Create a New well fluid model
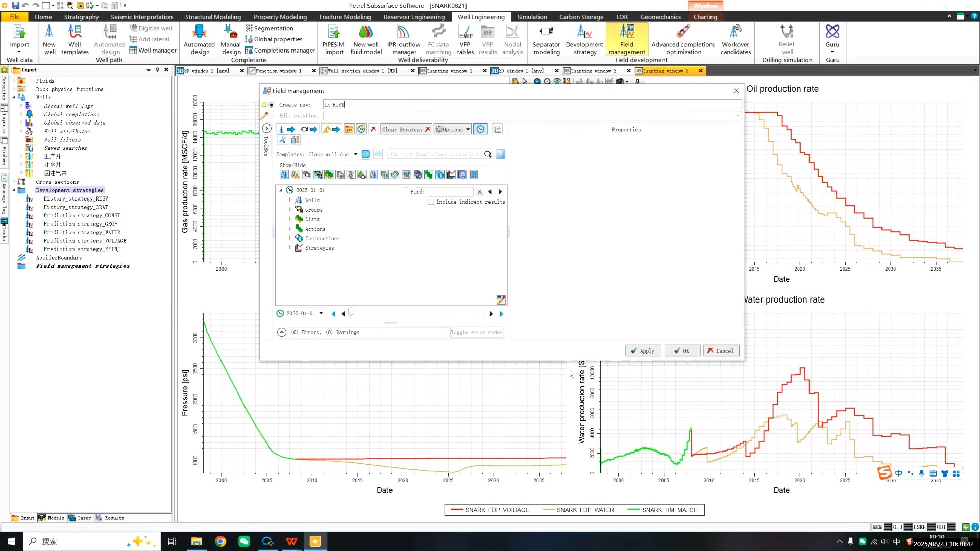The width and height of the screenshot is (980, 551). [x=366, y=40]
